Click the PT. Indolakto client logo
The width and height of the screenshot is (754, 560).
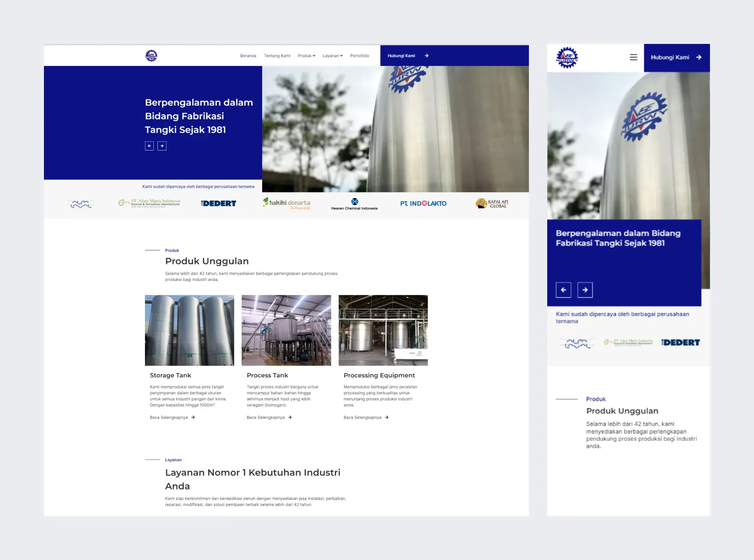pyautogui.click(x=423, y=204)
